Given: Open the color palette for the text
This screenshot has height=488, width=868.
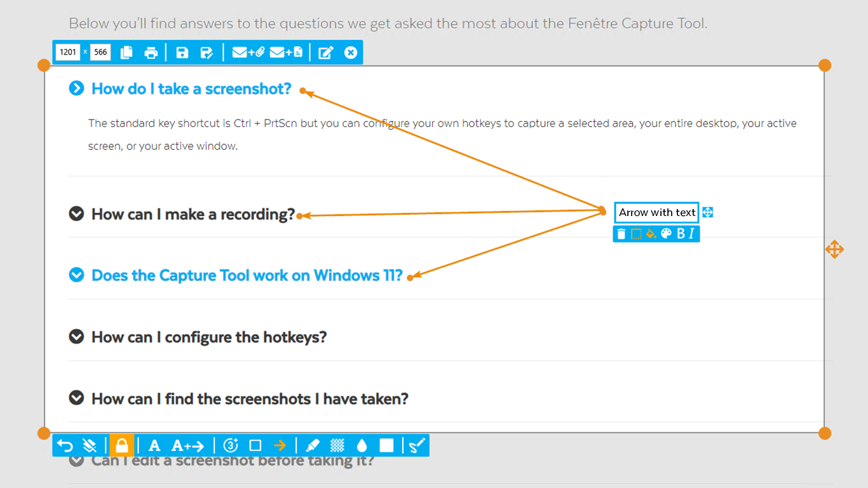Looking at the screenshot, I should tap(666, 234).
